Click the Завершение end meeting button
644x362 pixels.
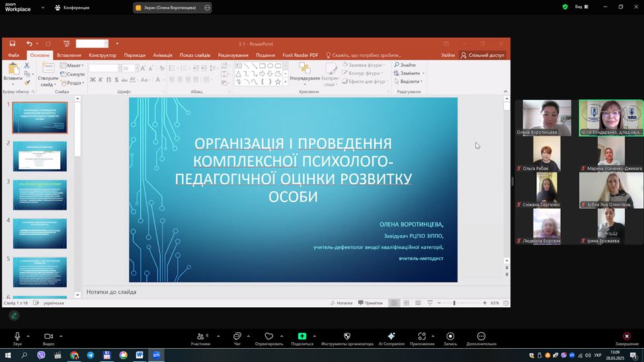click(x=627, y=336)
